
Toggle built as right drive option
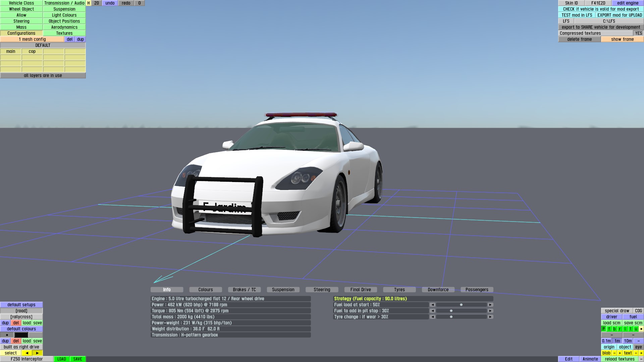tap(21, 347)
